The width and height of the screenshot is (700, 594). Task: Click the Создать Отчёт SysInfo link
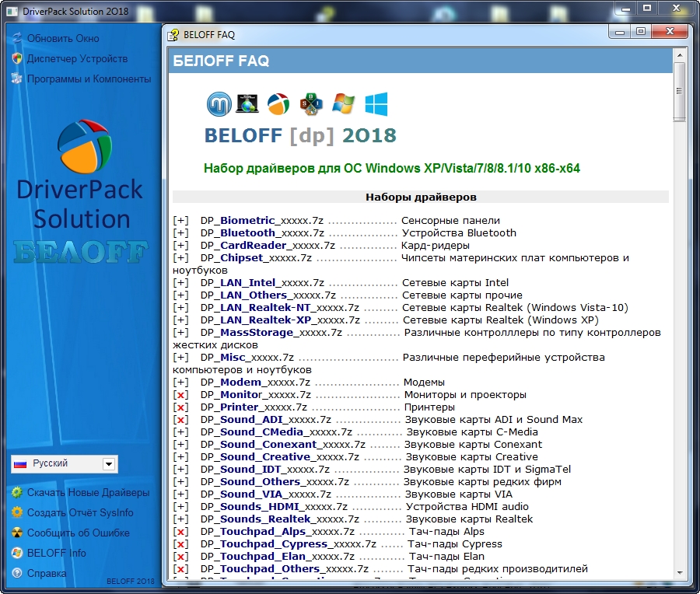click(80, 513)
